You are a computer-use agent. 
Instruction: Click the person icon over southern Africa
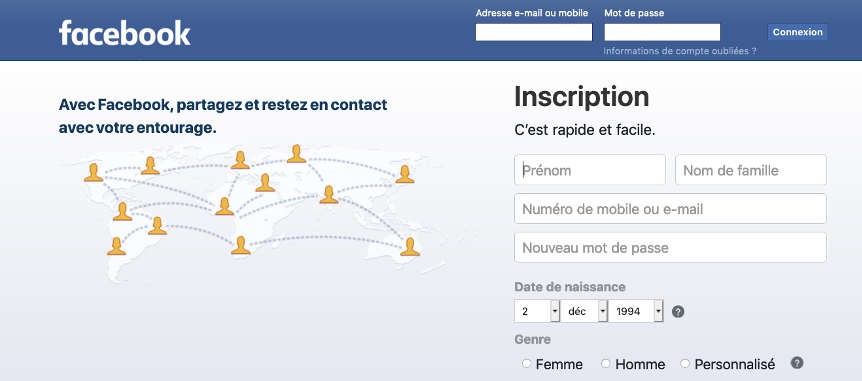click(241, 246)
